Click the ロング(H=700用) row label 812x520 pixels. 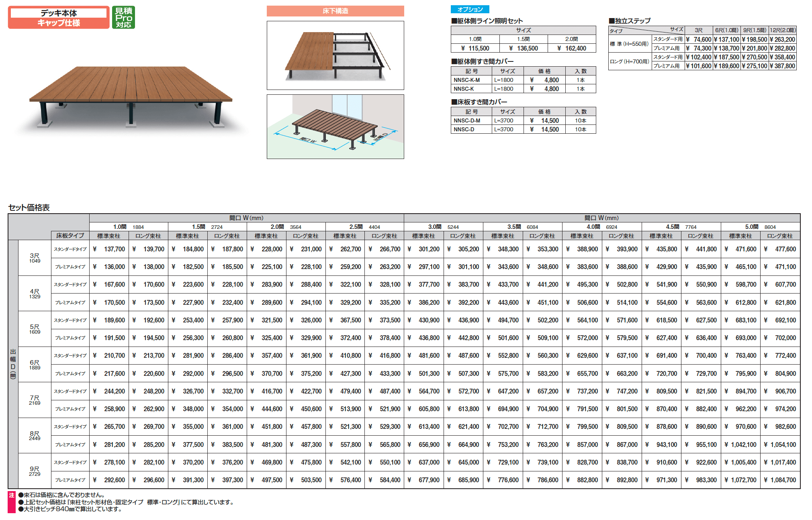tap(629, 61)
